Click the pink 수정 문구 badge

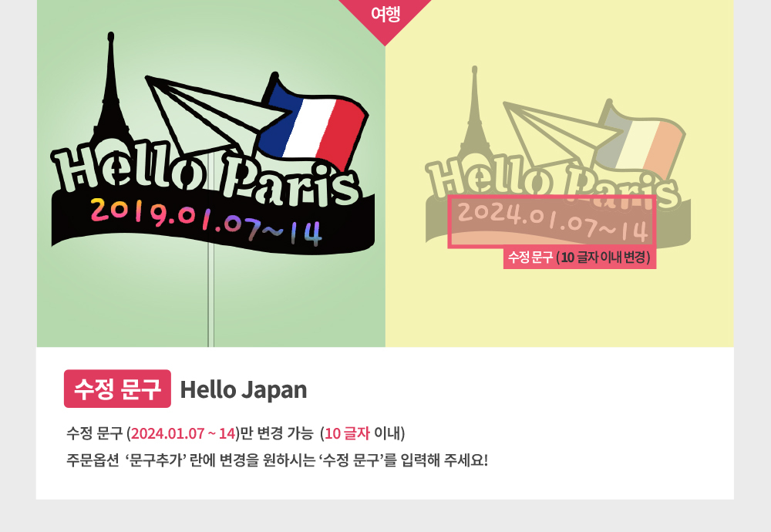(x=117, y=389)
